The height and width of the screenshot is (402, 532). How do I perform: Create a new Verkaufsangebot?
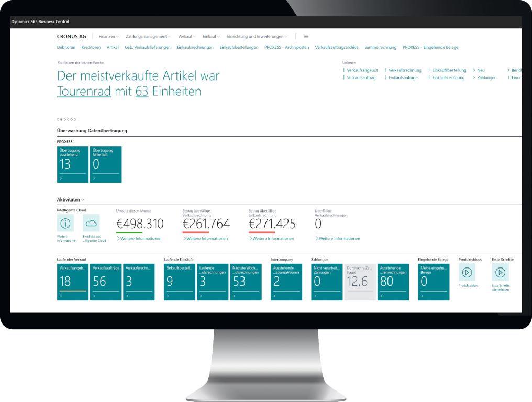pos(360,70)
